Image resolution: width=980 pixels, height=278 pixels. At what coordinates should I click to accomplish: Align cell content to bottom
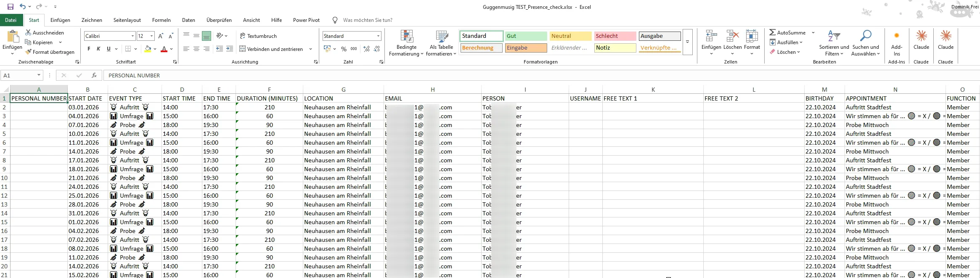(x=207, y=36)
